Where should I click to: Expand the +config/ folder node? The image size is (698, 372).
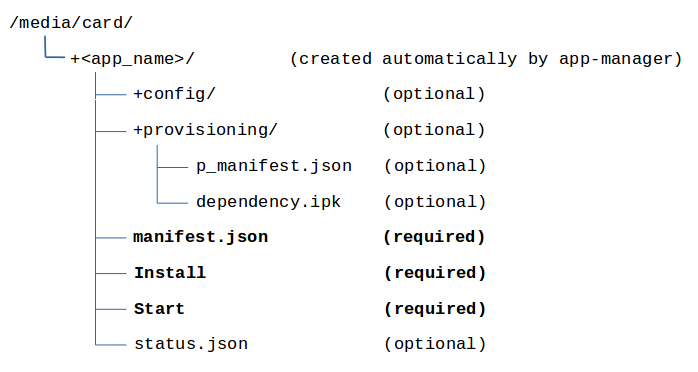click(174, 94)
